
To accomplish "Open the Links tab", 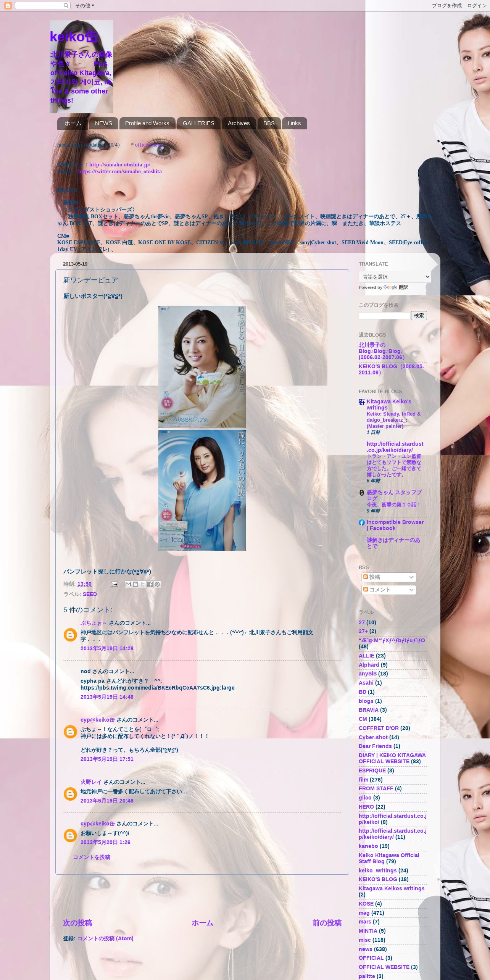I will 294,123.
